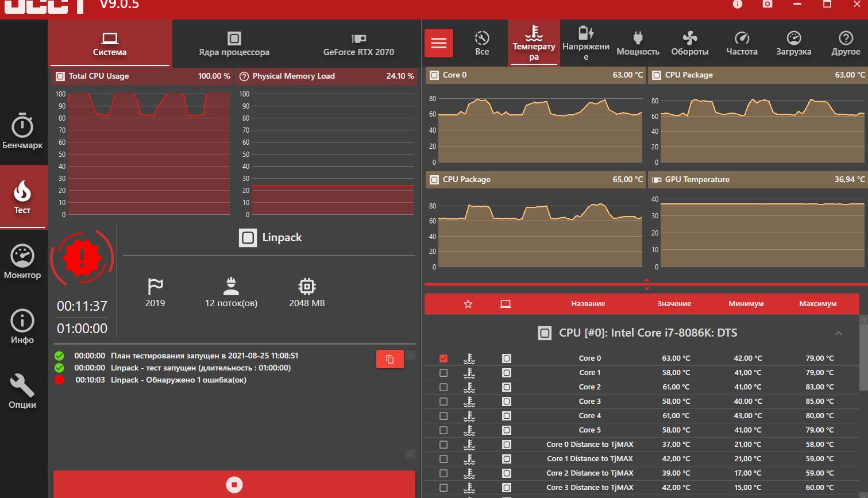Click the GPU Temperature graph header icon
The height and width of the screenshot is (498, 868).
tap(656, 180)
